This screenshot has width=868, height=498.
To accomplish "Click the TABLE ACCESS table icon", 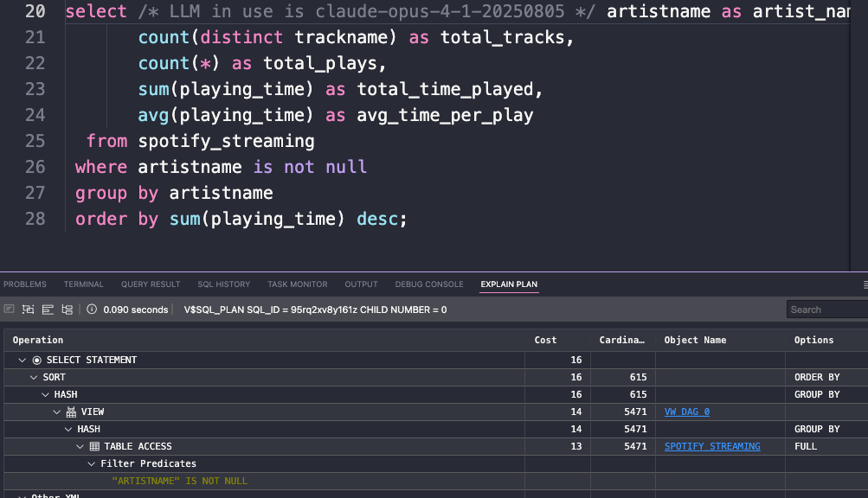I will pos(94,447).
